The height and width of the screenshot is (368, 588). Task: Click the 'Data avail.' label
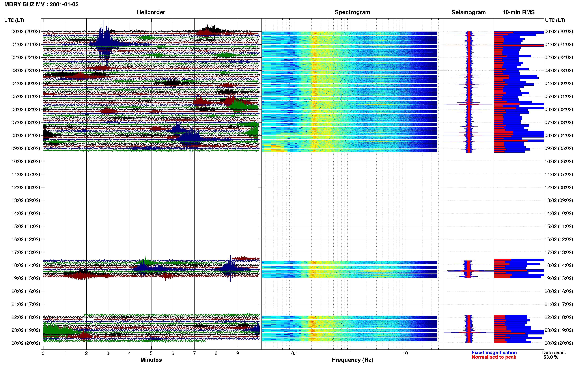(554, 352)
